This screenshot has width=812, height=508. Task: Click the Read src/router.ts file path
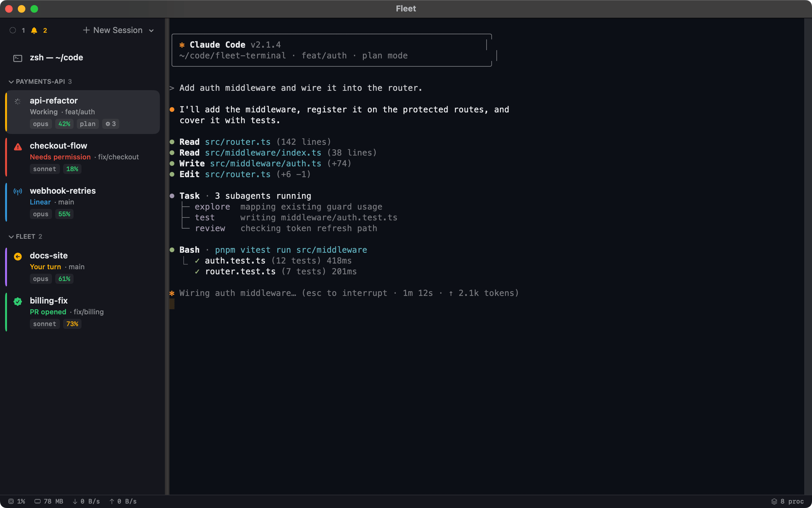(238, 142)
